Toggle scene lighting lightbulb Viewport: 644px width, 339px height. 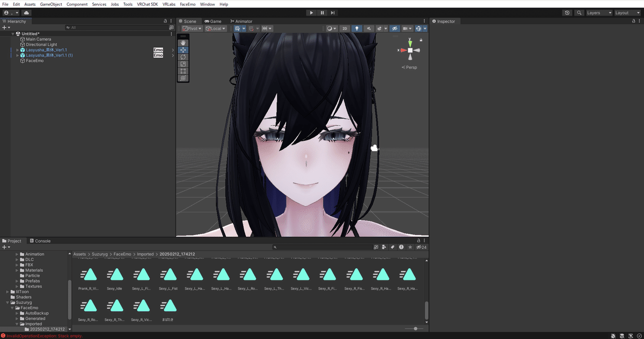tap(356, 28)
